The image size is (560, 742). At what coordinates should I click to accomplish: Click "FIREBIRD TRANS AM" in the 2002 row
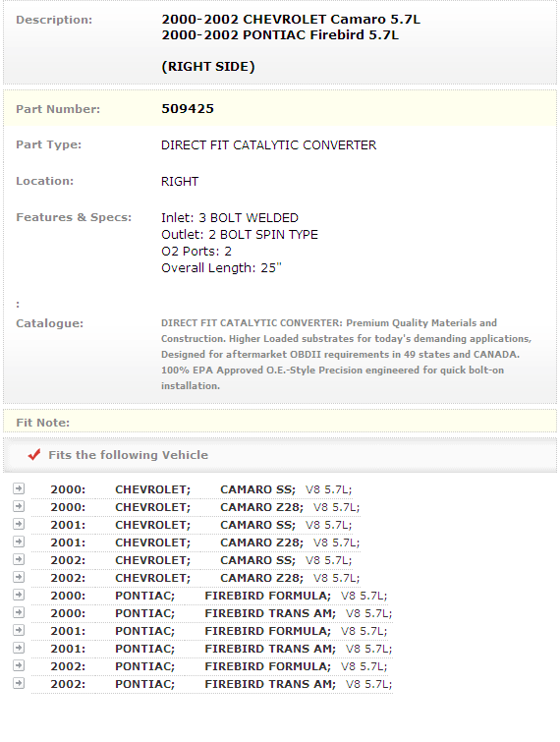coord(270,684)
